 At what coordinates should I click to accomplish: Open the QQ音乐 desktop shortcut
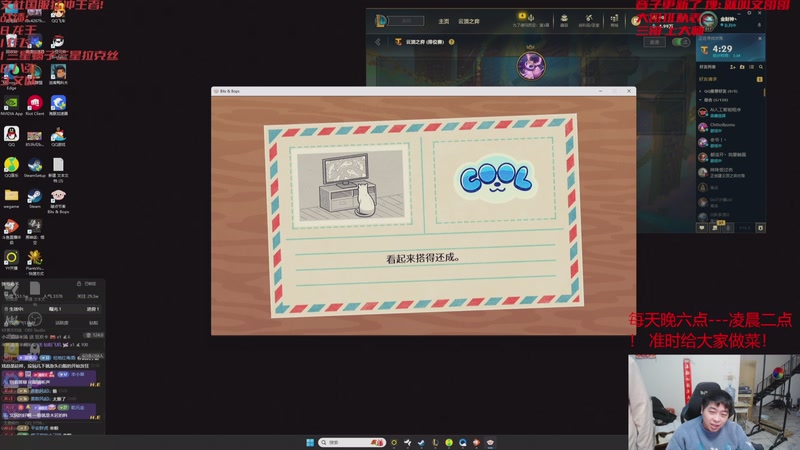pos(11,167)
